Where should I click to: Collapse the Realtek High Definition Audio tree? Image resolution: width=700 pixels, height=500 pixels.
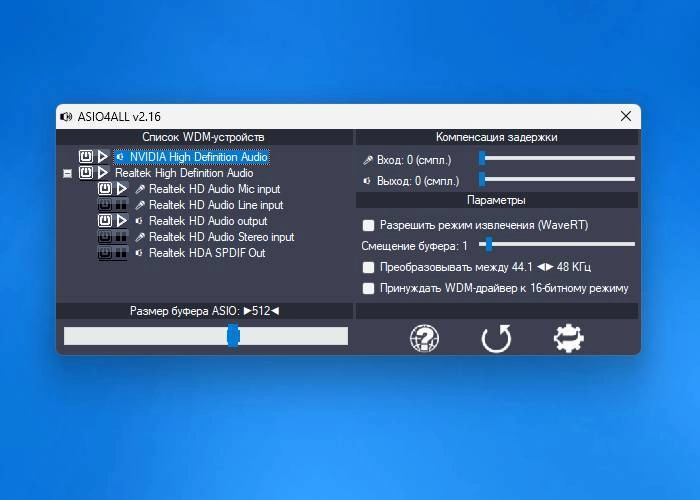pyautogui.click(x=67, y=173)
